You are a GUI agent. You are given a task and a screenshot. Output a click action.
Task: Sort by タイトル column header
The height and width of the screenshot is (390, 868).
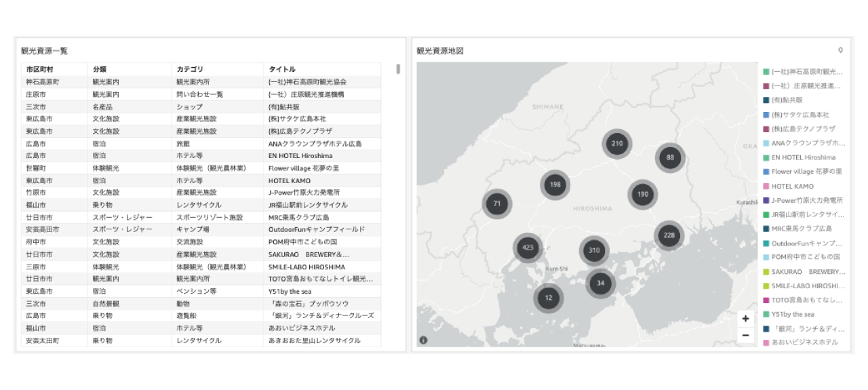282,69
